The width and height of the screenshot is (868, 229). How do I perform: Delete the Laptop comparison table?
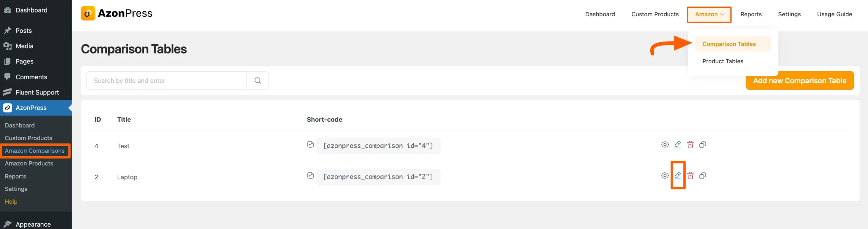pos(690,175)
